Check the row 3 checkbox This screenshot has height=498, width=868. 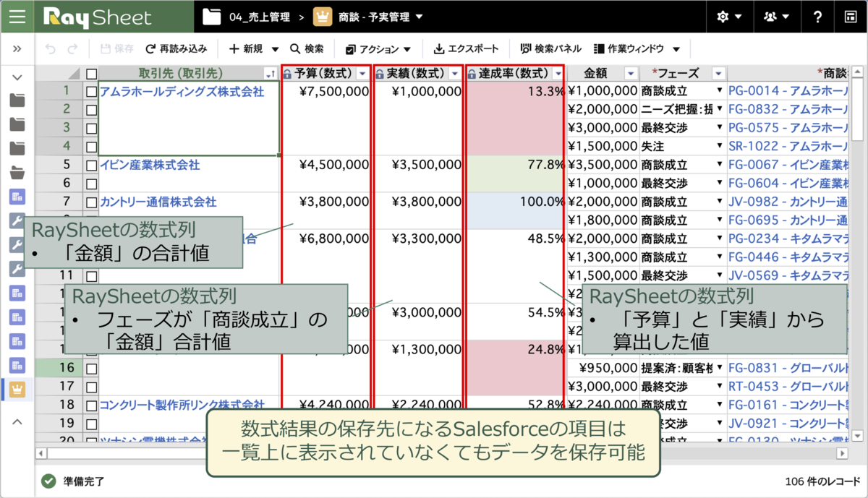(91, 129)
